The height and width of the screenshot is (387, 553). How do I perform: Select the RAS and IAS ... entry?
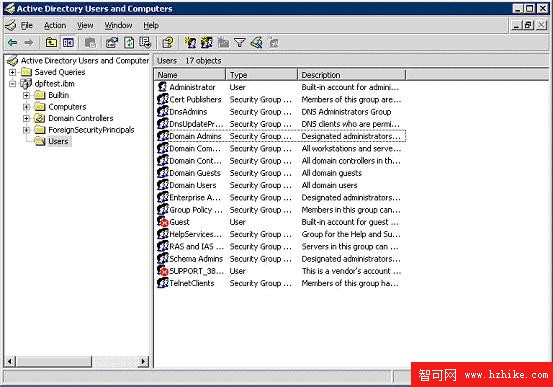[196, 246]
